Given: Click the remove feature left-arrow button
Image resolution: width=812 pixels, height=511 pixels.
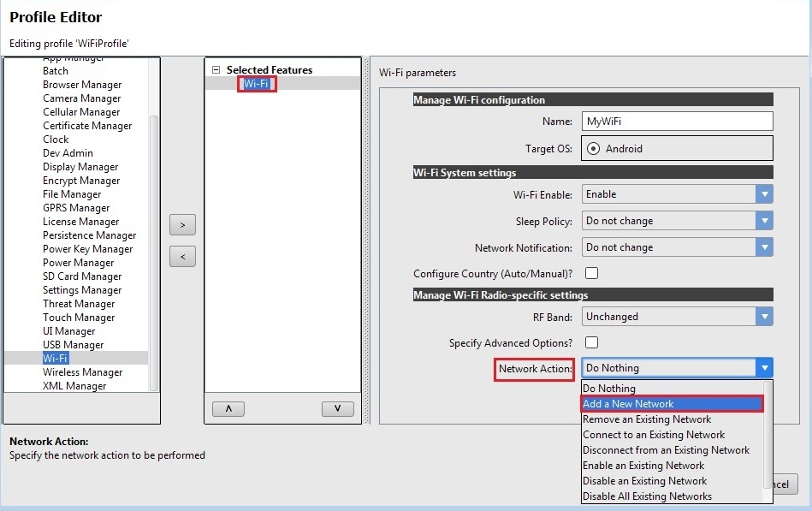Looking at the screenshot, I should tap(182, 256).
